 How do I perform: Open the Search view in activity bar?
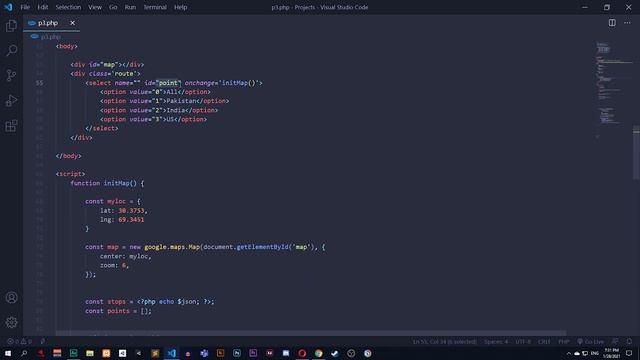pyautogui.click(x=11, y=51)
